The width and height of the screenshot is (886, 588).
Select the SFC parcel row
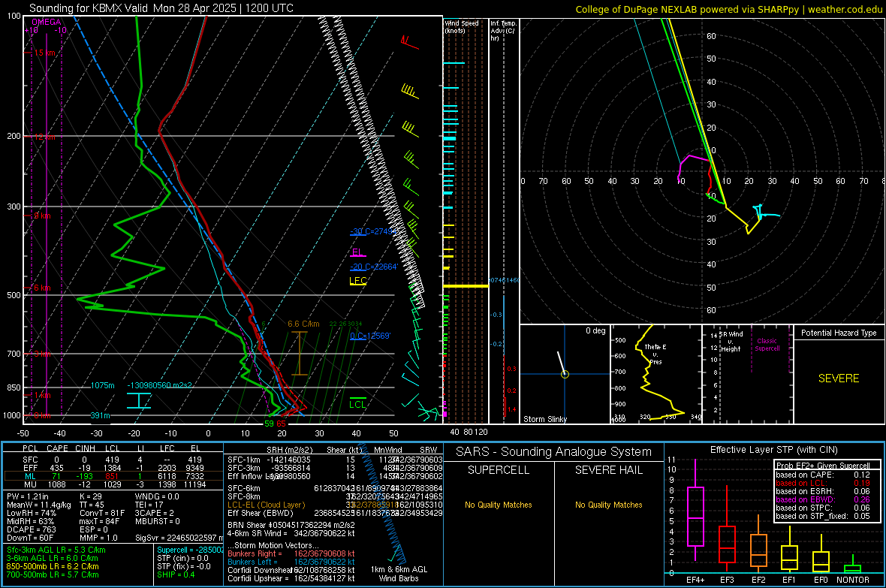point(113,460)
